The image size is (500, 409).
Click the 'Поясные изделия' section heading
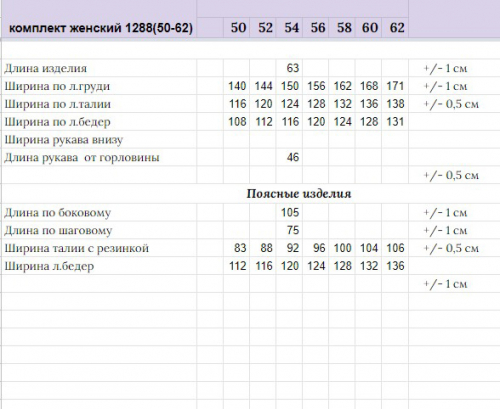[299, 194]
